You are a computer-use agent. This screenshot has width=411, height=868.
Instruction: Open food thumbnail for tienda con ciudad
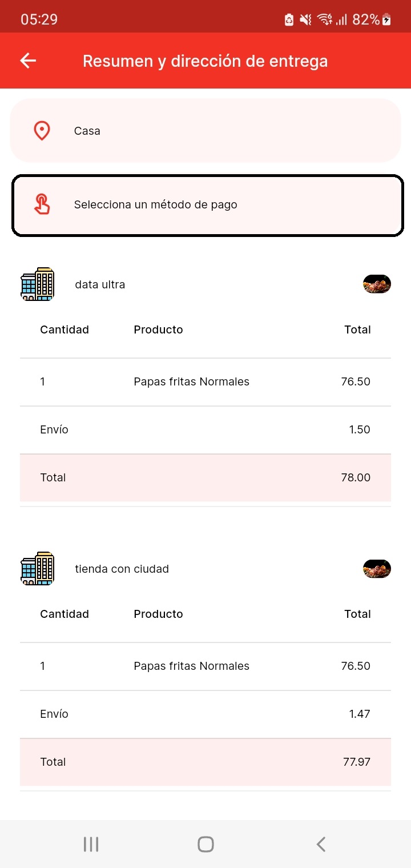[x=377, y=568]
